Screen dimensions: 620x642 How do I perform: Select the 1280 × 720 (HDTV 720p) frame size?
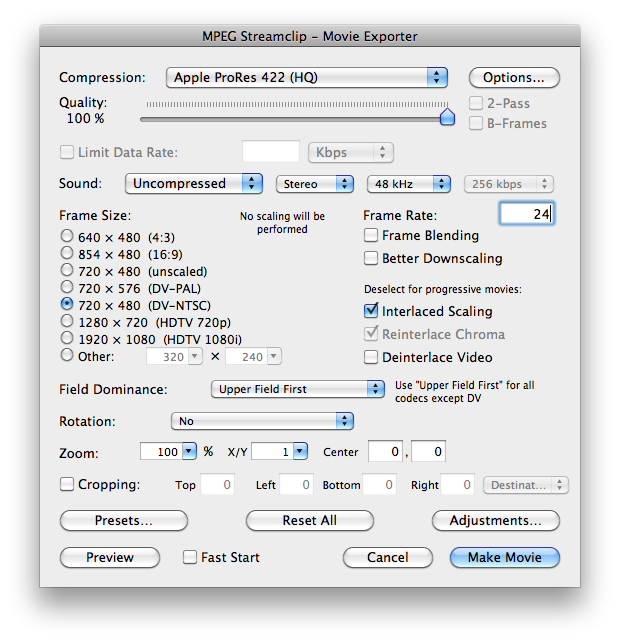point(67,321)
